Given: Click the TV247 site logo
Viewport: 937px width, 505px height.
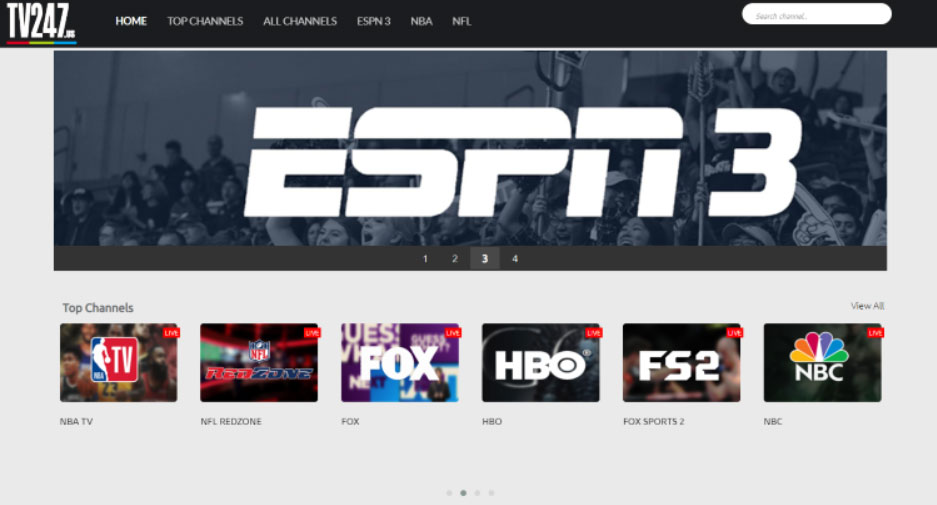Looking at the screenshot, I should 41,23.
